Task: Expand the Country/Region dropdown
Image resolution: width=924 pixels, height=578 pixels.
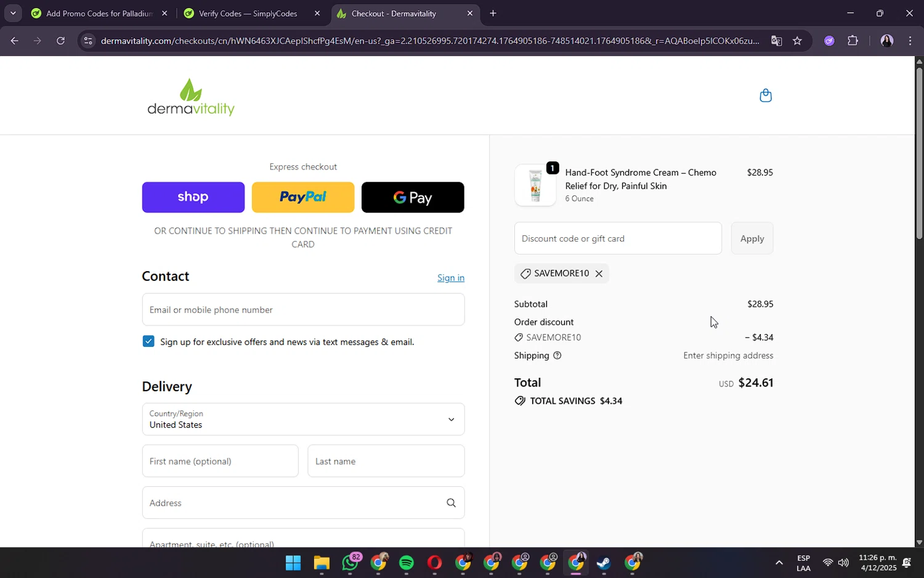Action: [303, 419]
